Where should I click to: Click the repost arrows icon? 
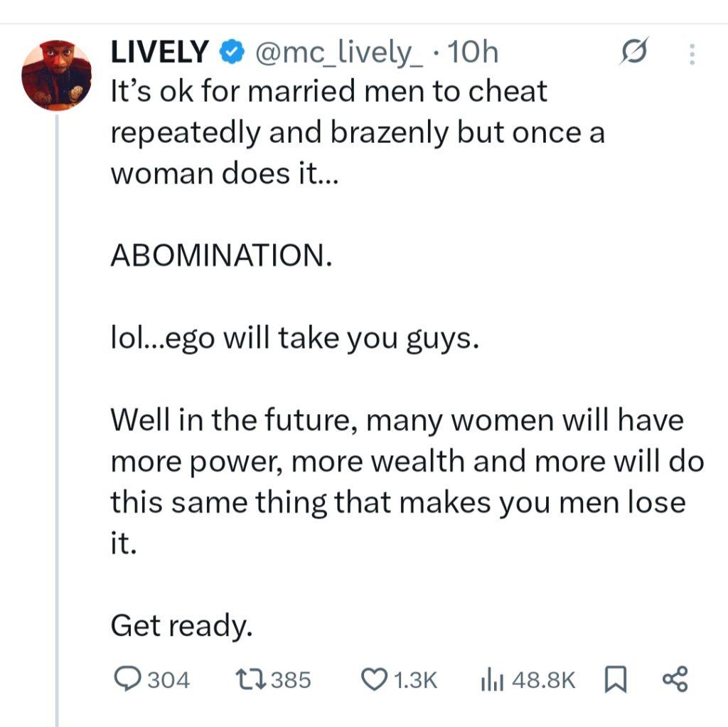click(251, 679)
